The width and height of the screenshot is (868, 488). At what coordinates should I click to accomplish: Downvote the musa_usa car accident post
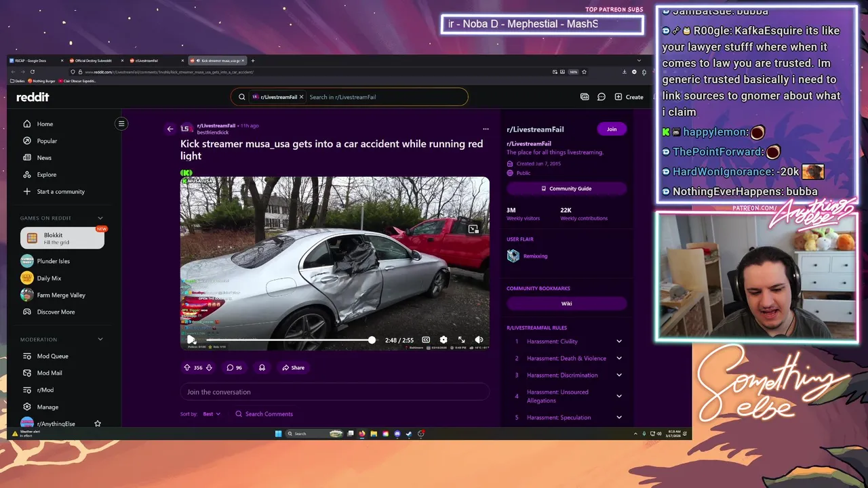pos(209,367)
